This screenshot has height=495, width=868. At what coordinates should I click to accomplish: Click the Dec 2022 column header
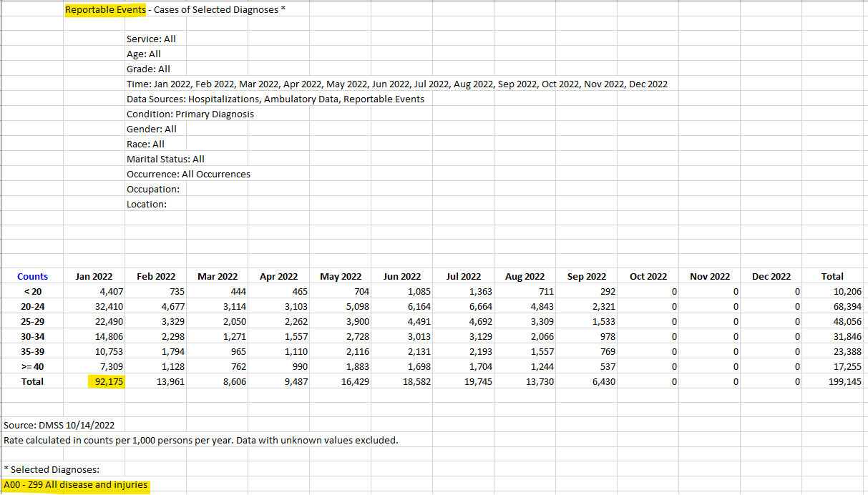coord(771,276)
